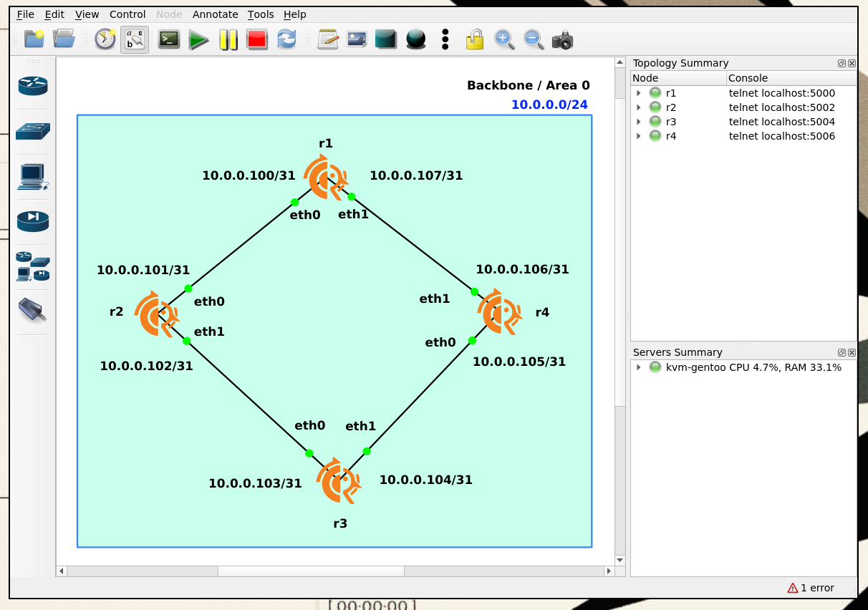Start all nodes with green play button
This screenshot has height=610, width=868.
198,39
